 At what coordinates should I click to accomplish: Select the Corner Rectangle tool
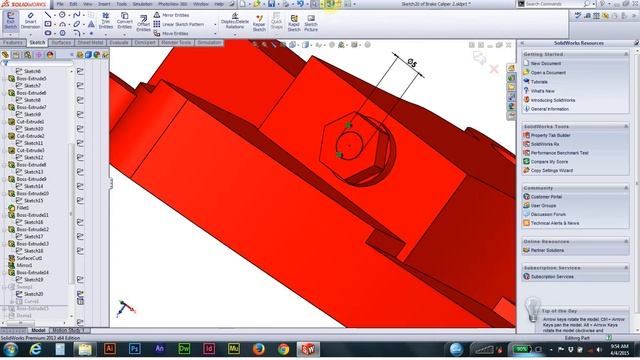[x=48, y=24]
